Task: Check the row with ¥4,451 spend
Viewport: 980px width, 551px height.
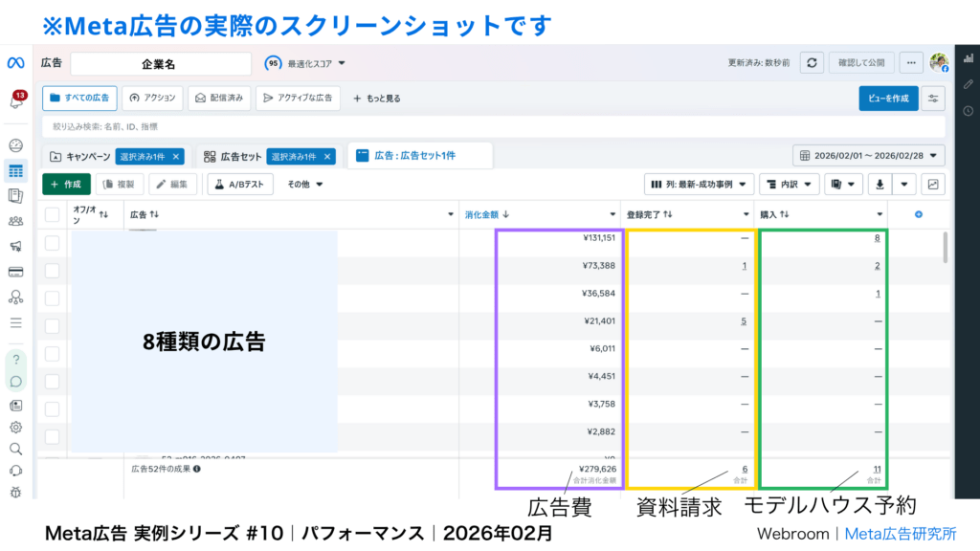Action: coord(52,381)
